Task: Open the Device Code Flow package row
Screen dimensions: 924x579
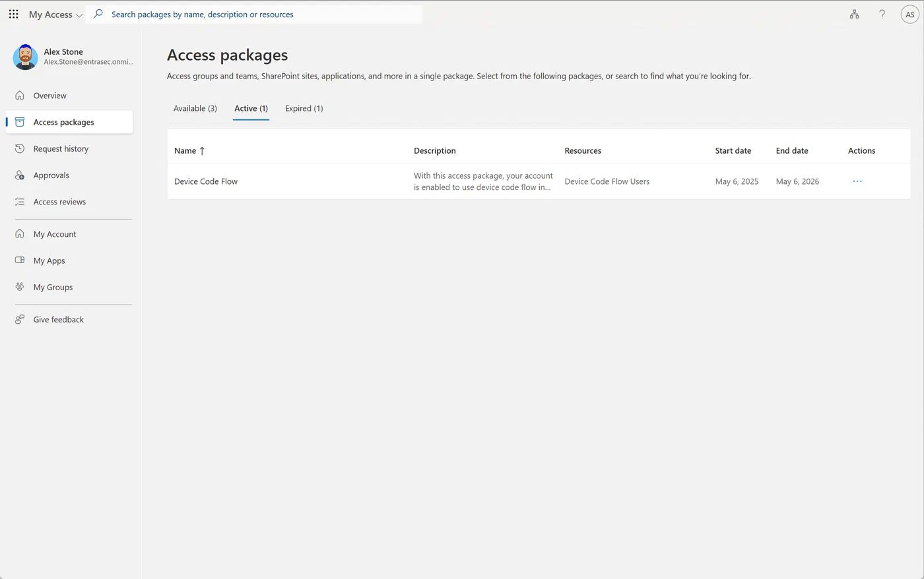Action: (x=539, y=181)
